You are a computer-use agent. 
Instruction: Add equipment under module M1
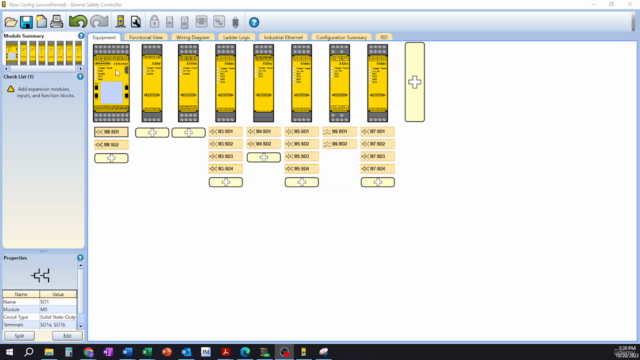(152, 133)
